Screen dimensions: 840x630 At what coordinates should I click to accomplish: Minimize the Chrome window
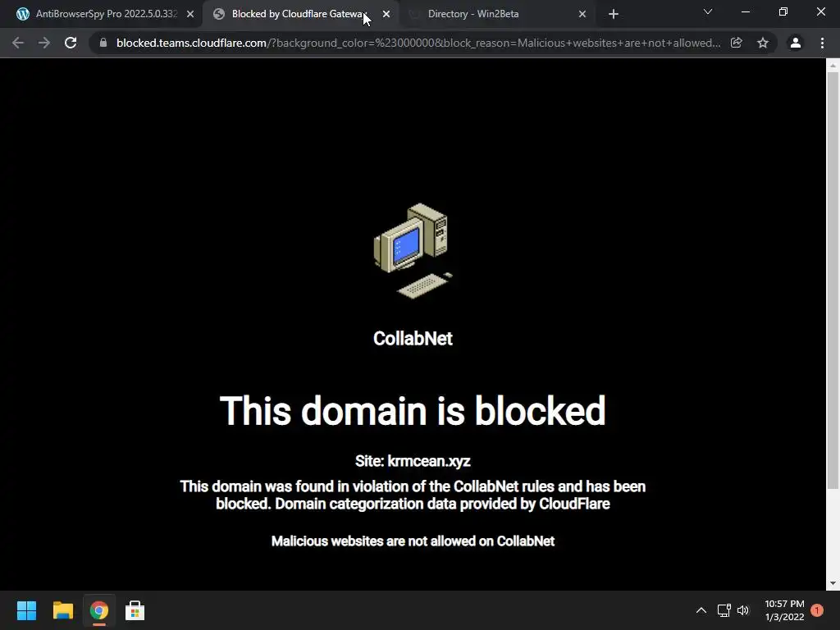[x=745, y=11]
